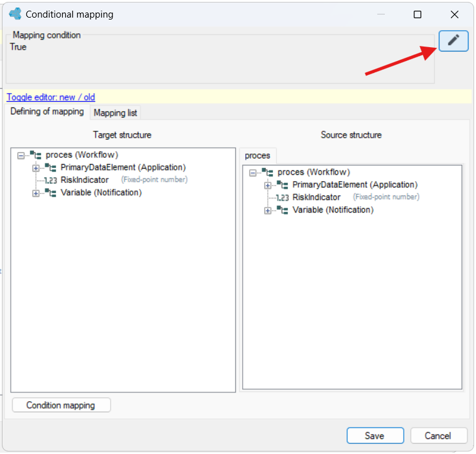Viewport: 476px width, 454px height.
Task: Select PrimaryDataElement (Application) in Target structure
Action: (x=123, y=167)
